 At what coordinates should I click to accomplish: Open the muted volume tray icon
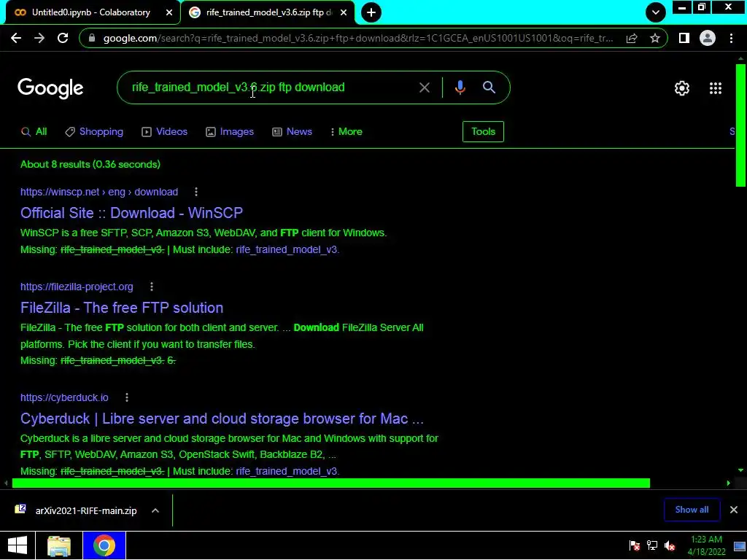coord(670,545)
